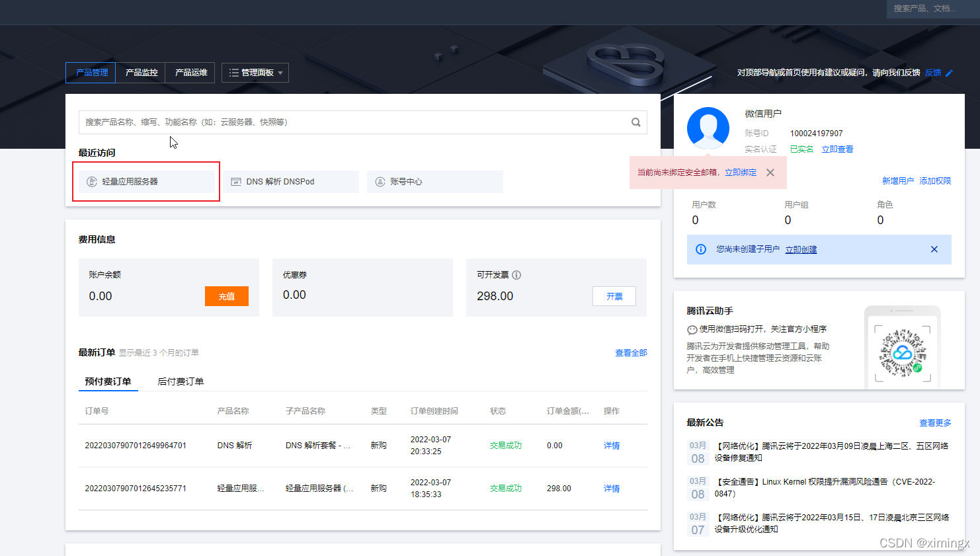The image size is (980, 556).
Task: Open 详情 for 轻量应用服务器 order
Action: [x=612, y=489]
